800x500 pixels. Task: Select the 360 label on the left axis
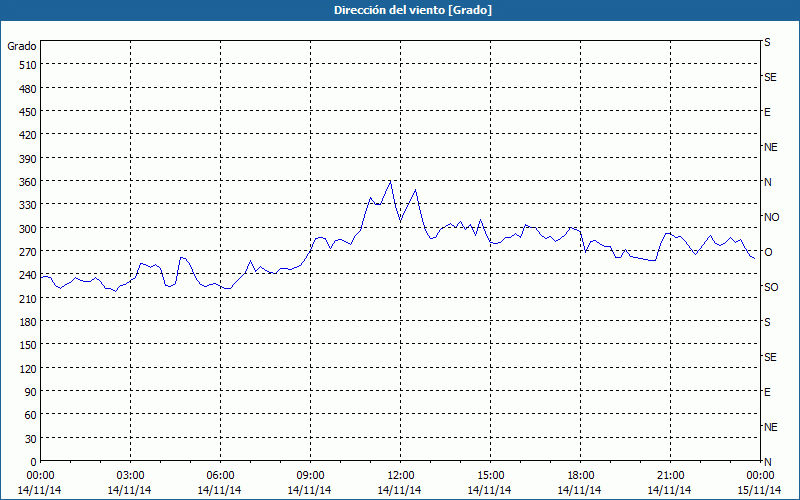[28, 182]
